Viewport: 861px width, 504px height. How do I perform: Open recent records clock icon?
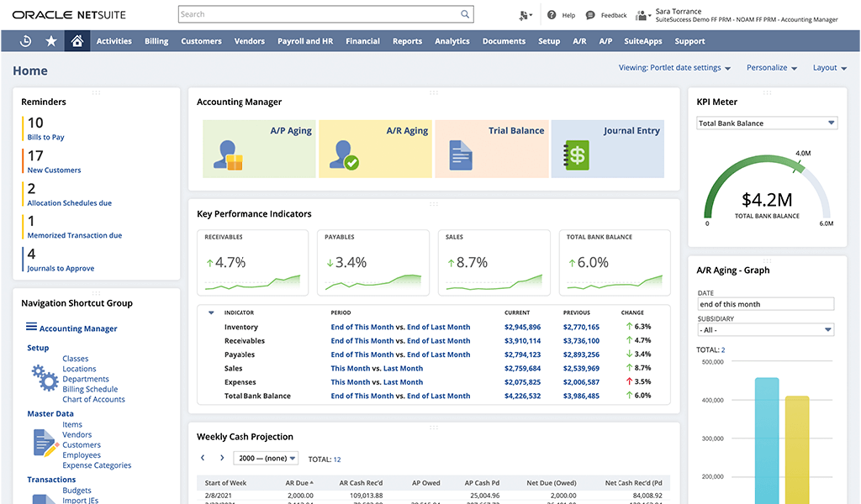(24, 40)
